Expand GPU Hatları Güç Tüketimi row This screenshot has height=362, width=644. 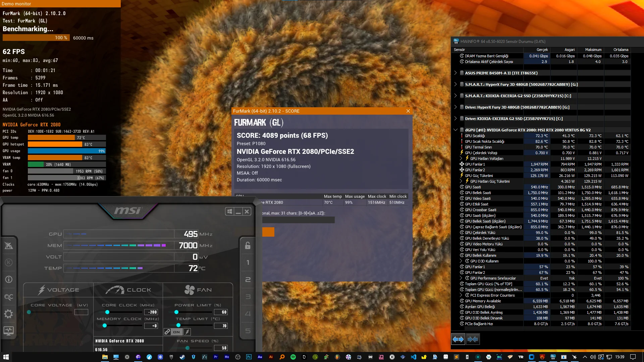[x=461, y=181]
